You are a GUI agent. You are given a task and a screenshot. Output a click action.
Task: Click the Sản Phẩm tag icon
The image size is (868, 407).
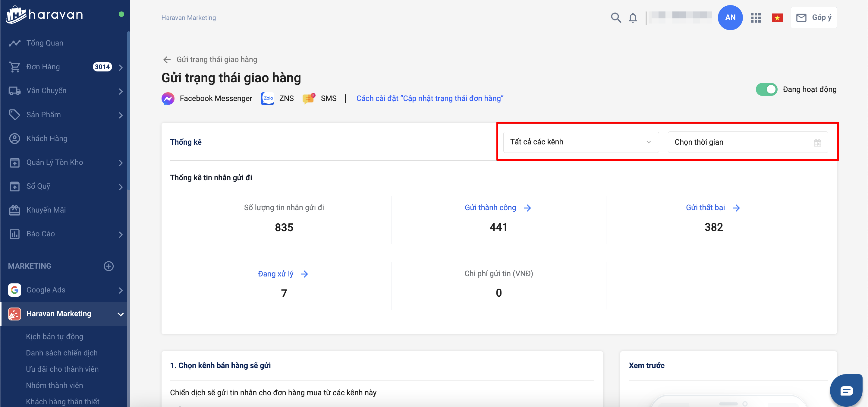(14, 115)
